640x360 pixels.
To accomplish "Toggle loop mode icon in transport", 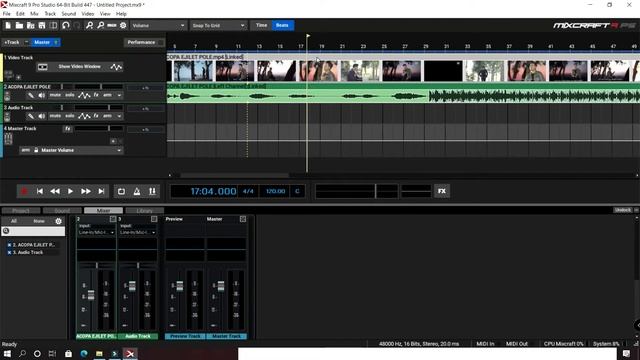I will tap(121, 191).
